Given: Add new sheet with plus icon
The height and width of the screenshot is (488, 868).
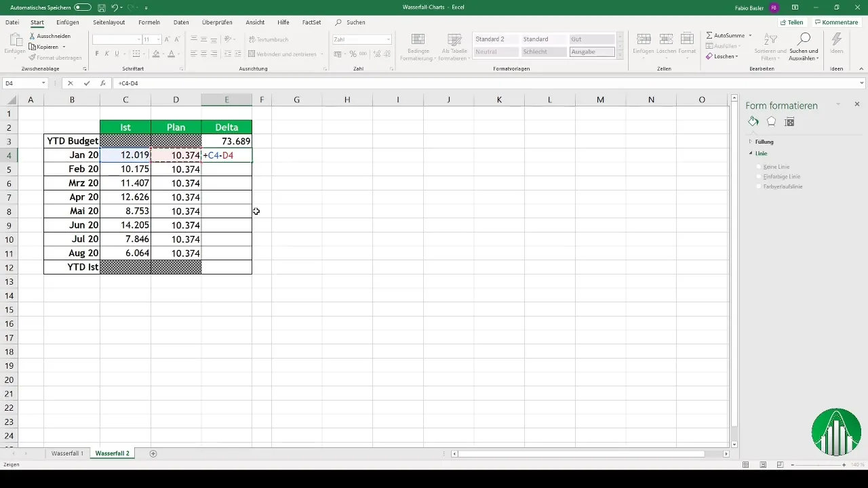Looking at the screenshot, I should (x=153, y=453).
